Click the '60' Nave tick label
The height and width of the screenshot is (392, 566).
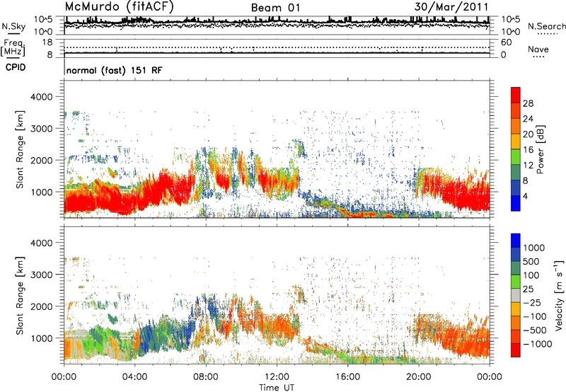[506, 42]
